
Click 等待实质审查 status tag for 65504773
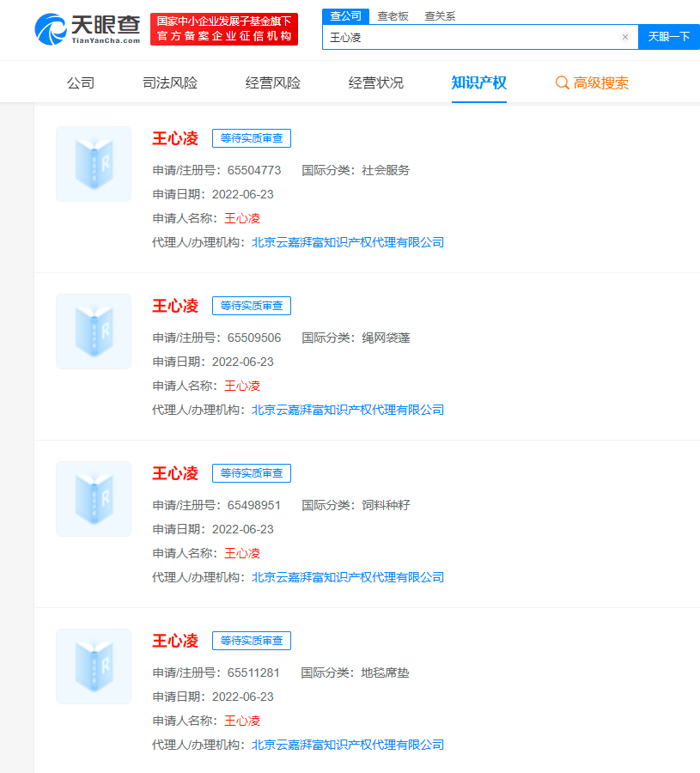[252, 138]
